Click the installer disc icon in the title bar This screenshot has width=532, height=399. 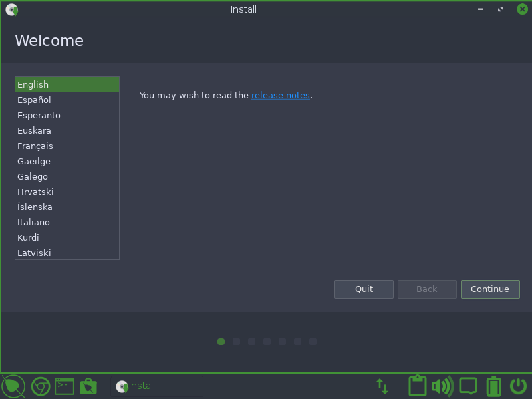coord(12,9)
